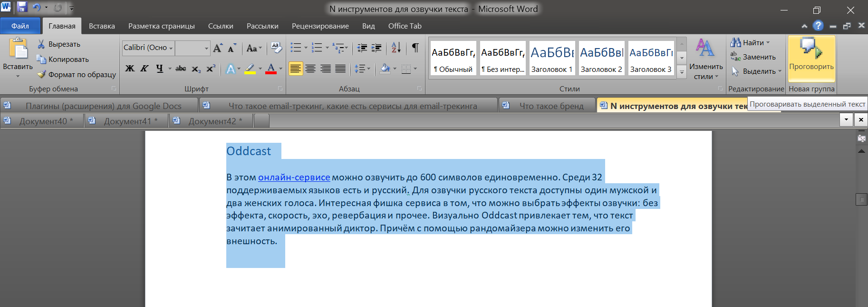Screen dimensions: 868x307
Task: Click the vertical scrollbar thumb
Action: click(x=861, y=199)
